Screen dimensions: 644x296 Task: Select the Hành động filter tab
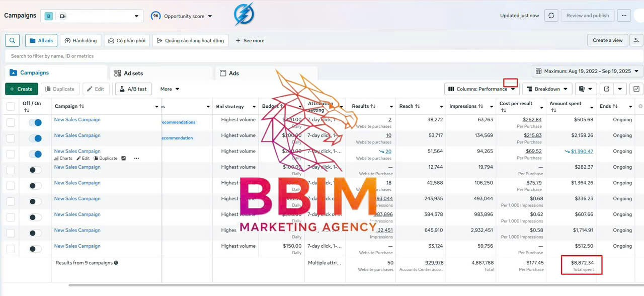(81, 41)
